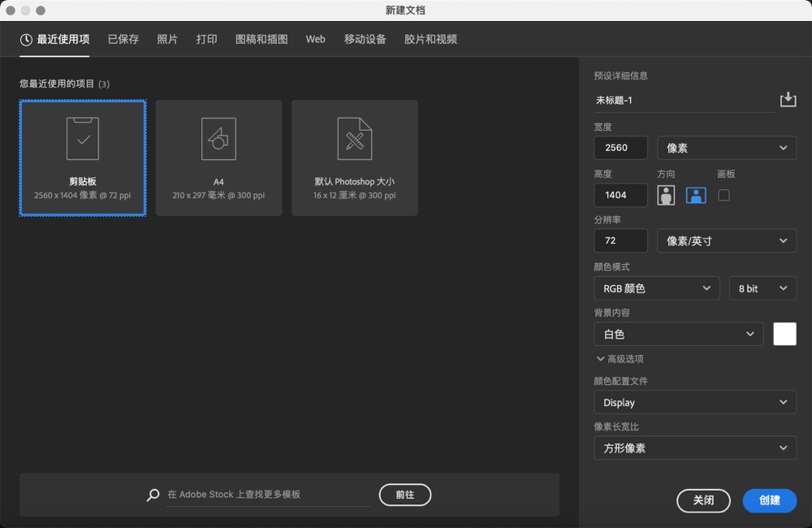The width and height of the screenshot is (812, 528).
Task: Select portrait orientation icon
Action: click(x=666, y=195)
